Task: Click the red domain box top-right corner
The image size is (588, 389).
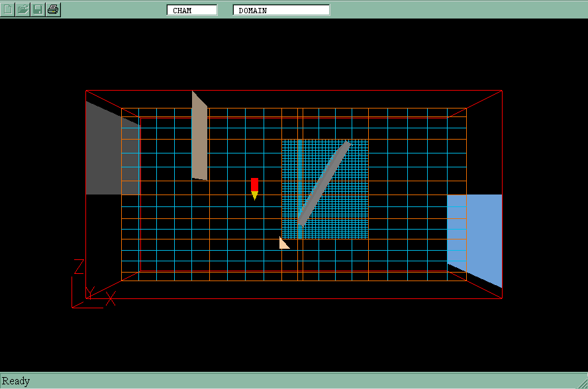Action: coord(502,91)
